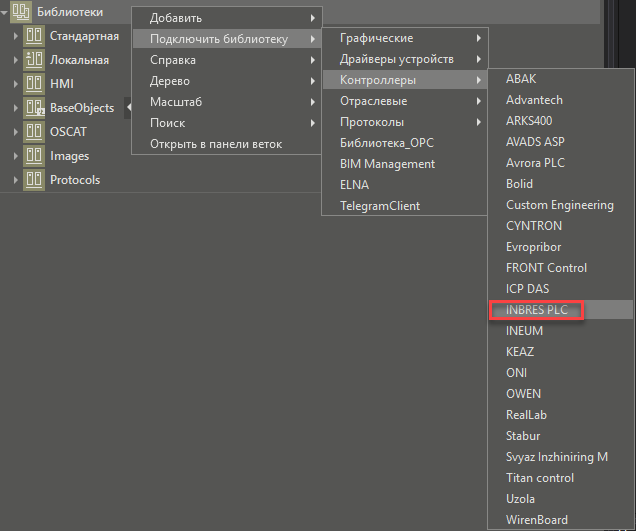
Task: Choose the ARKS400 controller library
Action: [x=561, y=121]
